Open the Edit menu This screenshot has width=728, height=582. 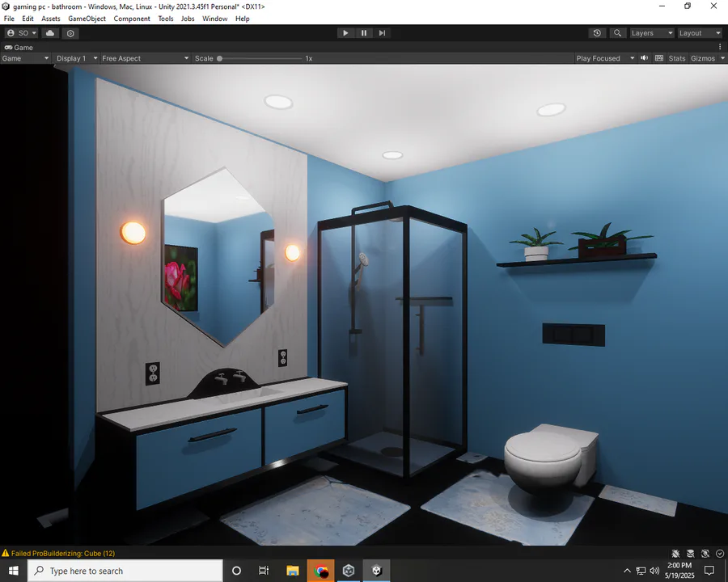[x=28, y=19]
